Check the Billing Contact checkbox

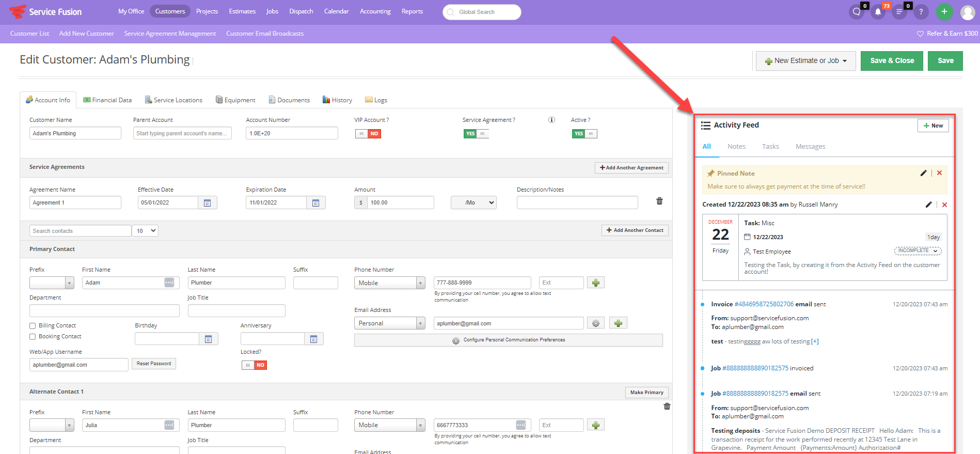pos(33,326)
